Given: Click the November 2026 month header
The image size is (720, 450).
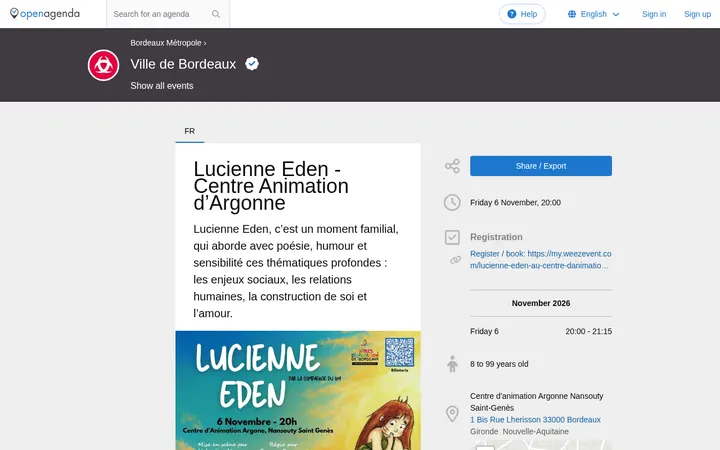Looking at the screenshot, I should pos(541,303).
